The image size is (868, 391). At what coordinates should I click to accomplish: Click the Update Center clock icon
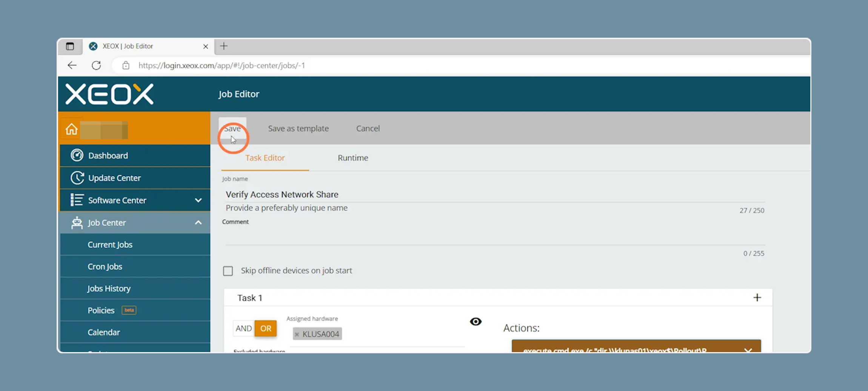77,178
